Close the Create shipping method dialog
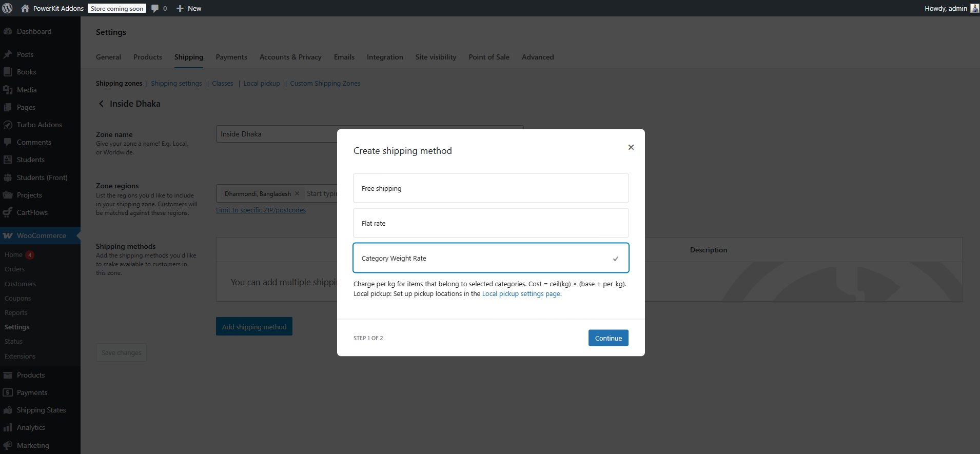This screenshot has height=454, width=980. tap(631, 147)
